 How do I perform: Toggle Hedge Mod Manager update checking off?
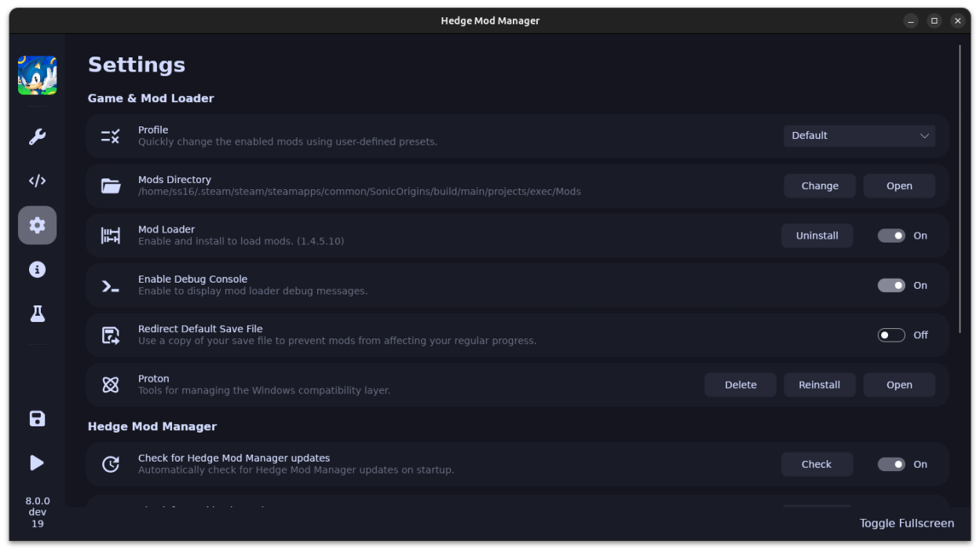[x=891, y=465]
